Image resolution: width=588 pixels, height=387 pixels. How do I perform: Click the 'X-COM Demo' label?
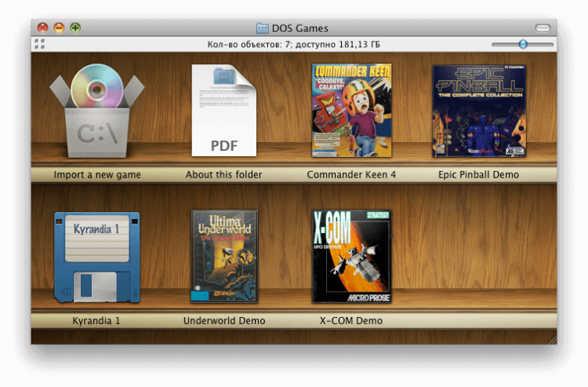pos(351,320)
